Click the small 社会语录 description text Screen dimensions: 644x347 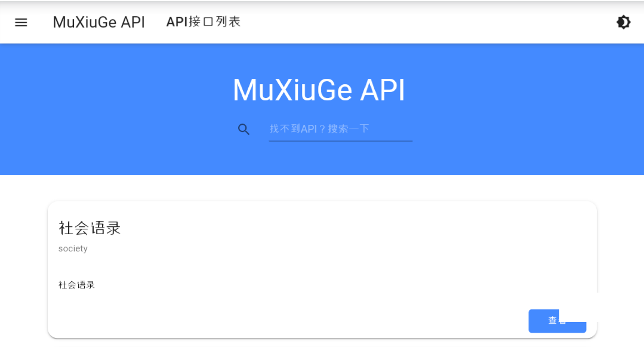[76, 285]
